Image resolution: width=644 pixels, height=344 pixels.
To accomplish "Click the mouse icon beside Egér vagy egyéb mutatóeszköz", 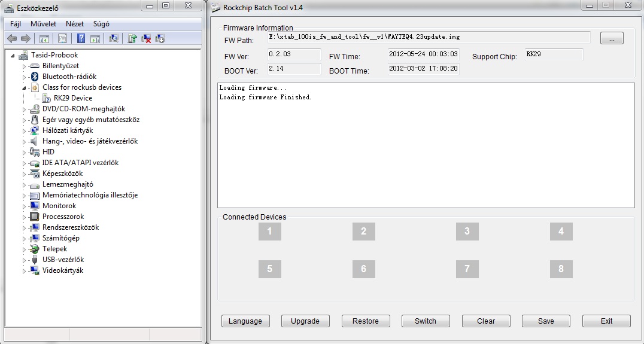I will tap(35, 120).
